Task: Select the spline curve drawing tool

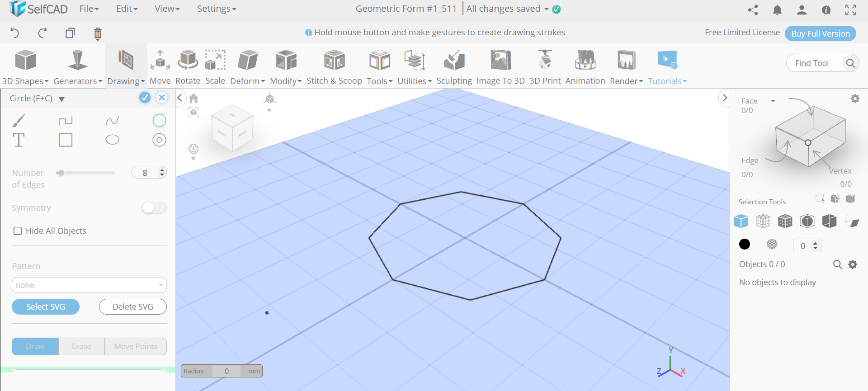Action: (x=112, y=121)
